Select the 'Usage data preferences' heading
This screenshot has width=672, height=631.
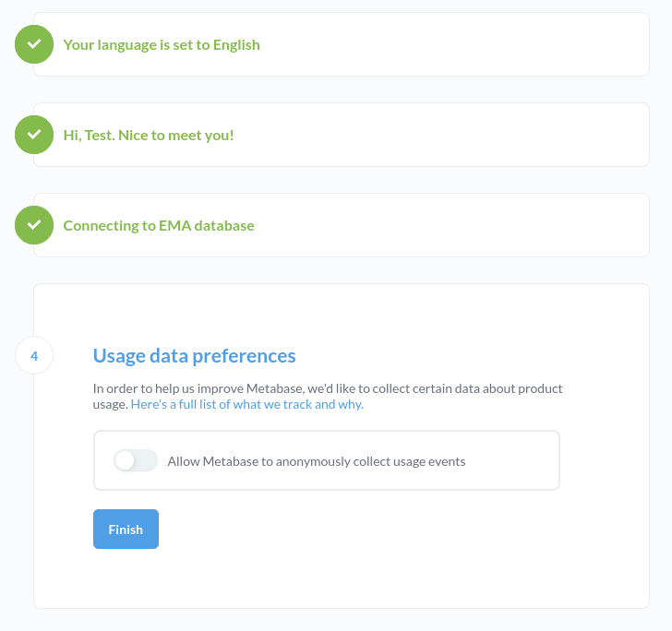click(194, 355)
